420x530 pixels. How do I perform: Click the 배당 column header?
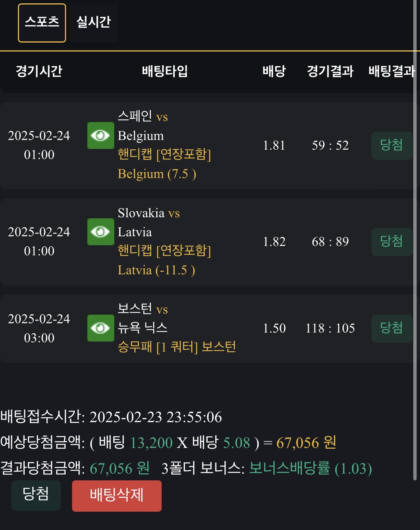pos(274,71)
